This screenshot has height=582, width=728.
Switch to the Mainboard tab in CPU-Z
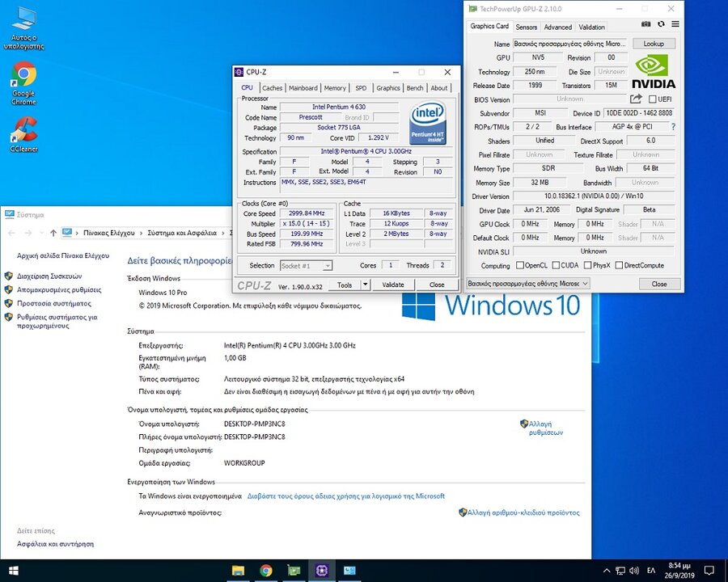[303, 88]
